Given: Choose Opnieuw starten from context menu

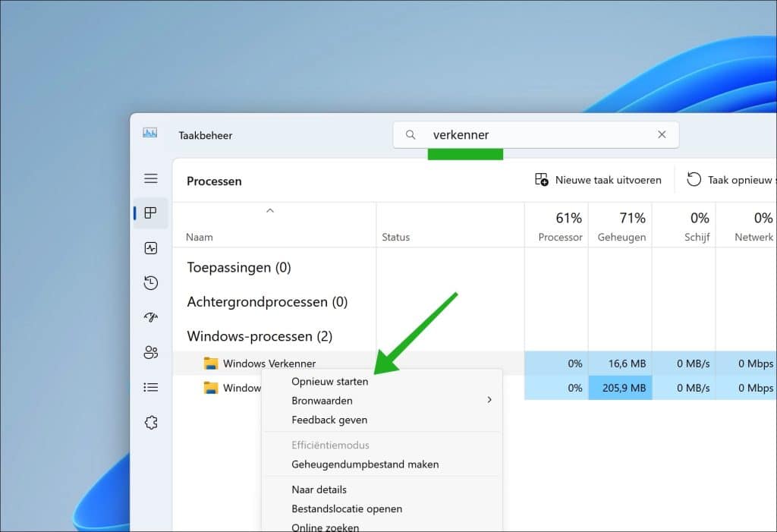Looking at the screenshot, I should tap(382, 382).
